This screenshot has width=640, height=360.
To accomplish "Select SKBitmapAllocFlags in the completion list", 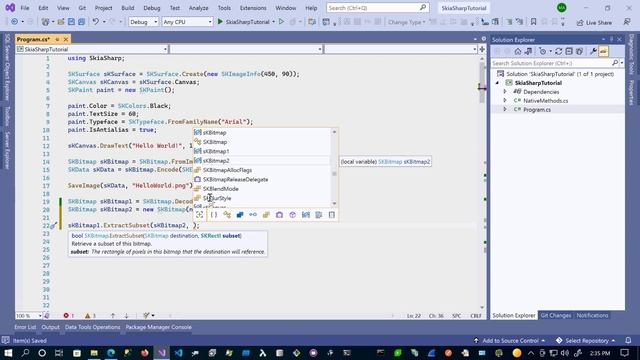I will [262, 170].
